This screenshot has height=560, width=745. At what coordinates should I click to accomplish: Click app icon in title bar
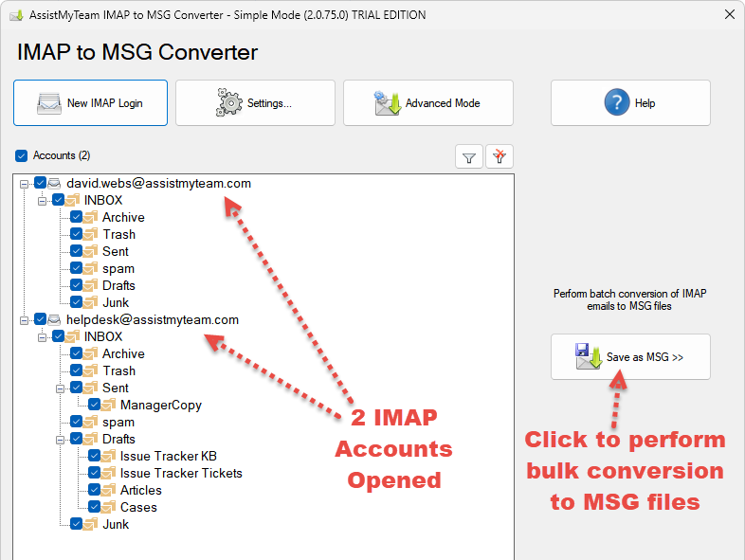click(17, 15)
